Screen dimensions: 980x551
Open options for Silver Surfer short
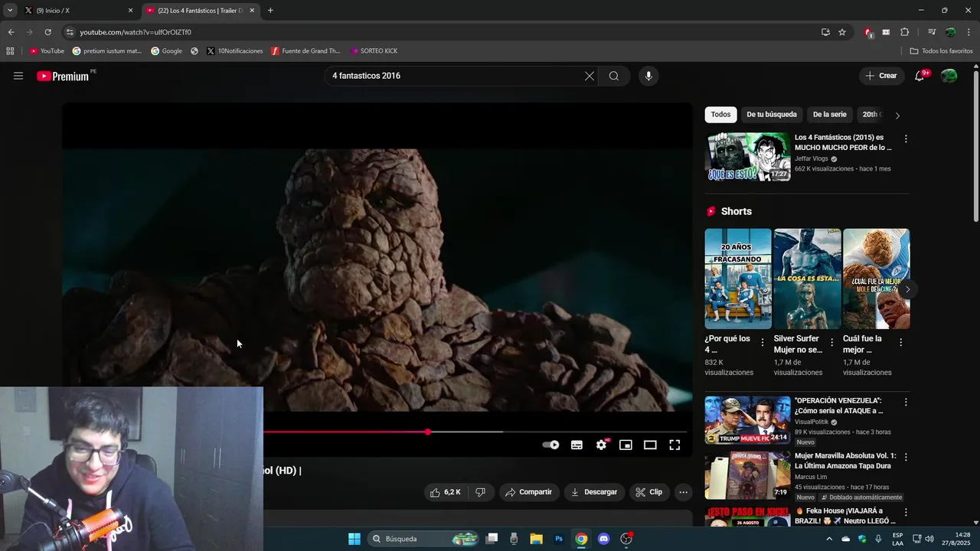click(x=831, y=343)
